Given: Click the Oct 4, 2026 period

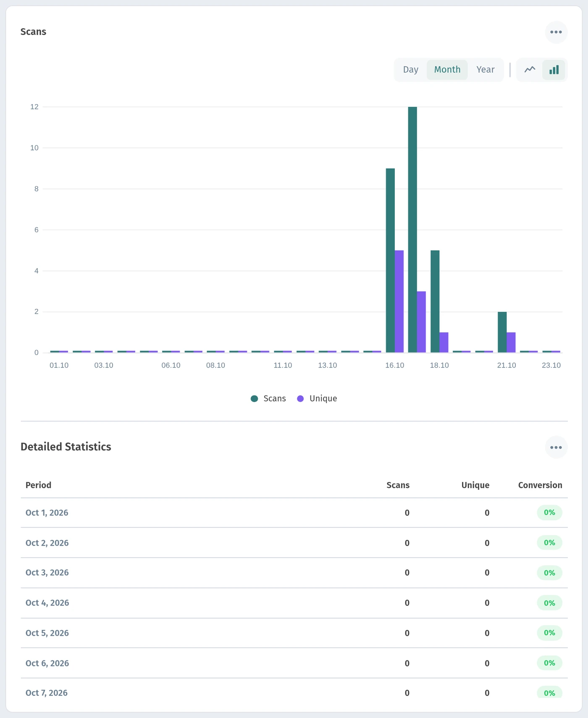Looking at the screenshot, I should click(x=47, y=603).
